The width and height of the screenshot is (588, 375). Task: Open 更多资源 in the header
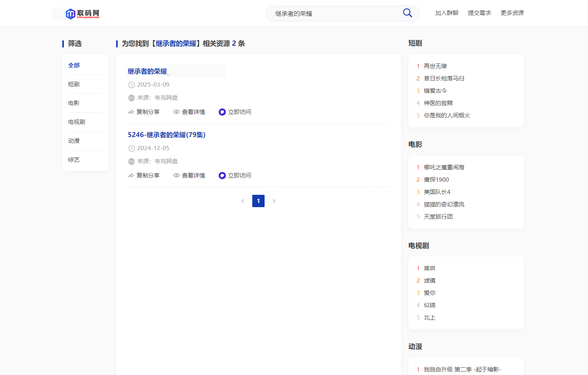pyautogui.click(x=512, y=13)
